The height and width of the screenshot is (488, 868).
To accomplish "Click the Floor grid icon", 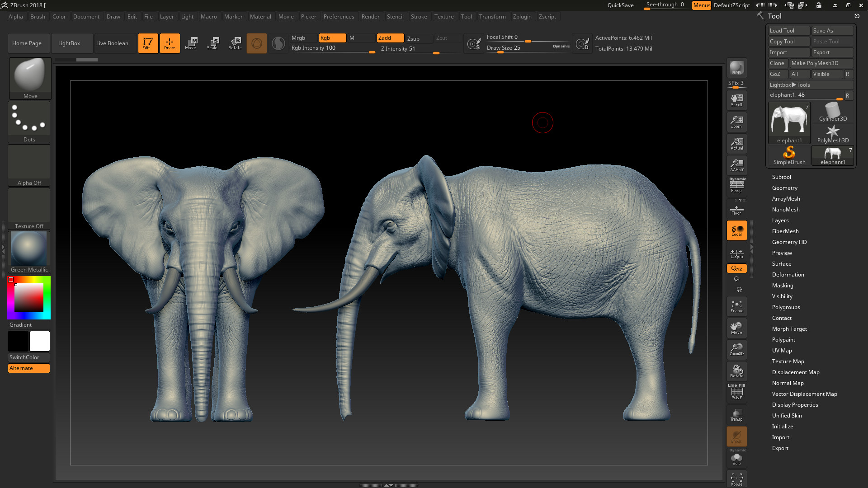I will coord(736,208).
